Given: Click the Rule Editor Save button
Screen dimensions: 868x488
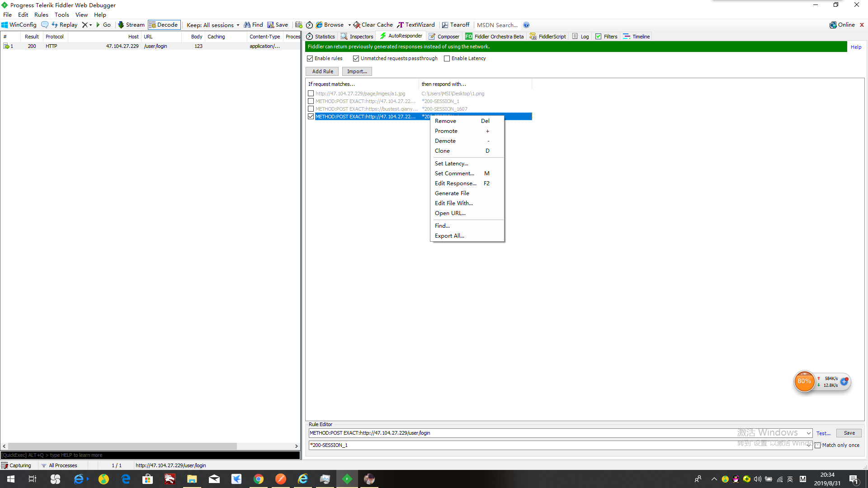Looking at the screenshot, I should tap(849, 433).
